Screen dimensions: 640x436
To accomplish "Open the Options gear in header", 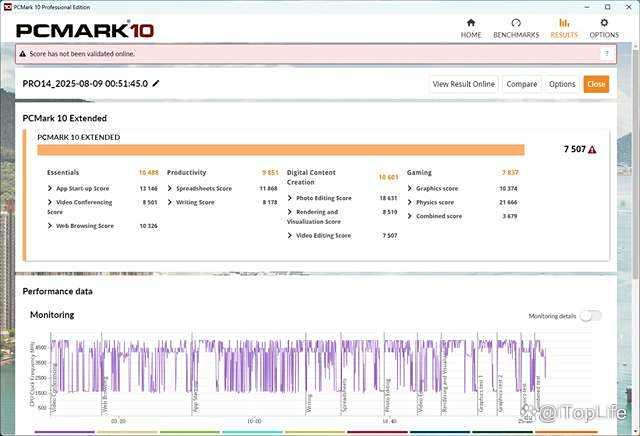I will pyautogui.click(x=604, y=23).
